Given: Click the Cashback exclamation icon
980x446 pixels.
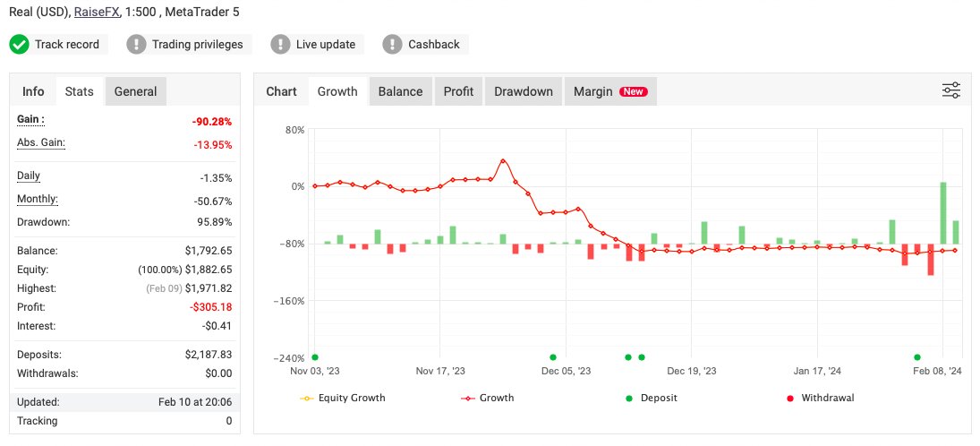Looking at the screenshot, I should pyautogui.click(x=392, y=44).
